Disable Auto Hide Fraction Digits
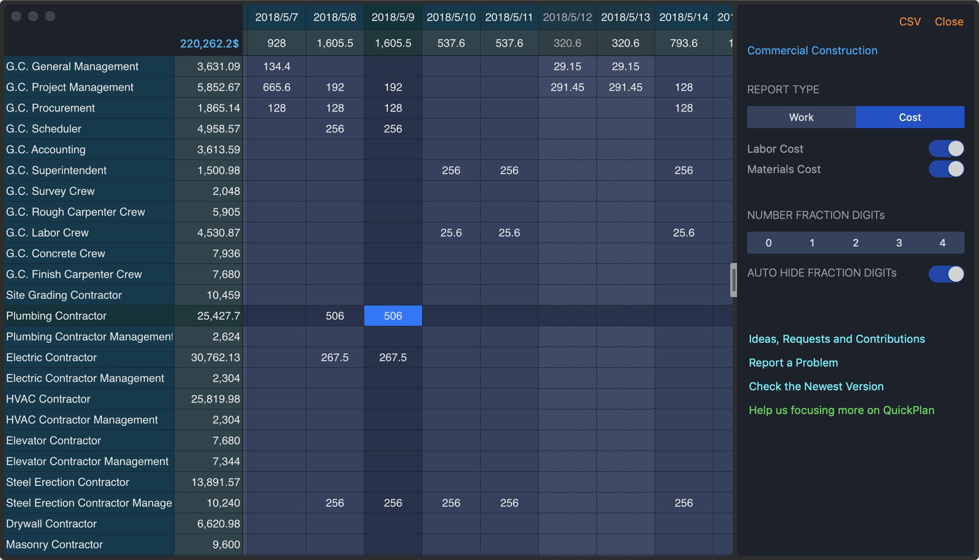Image resolution: width=979 pixels, height=560 pixels. pyautogui.click(x=946, y=273)
